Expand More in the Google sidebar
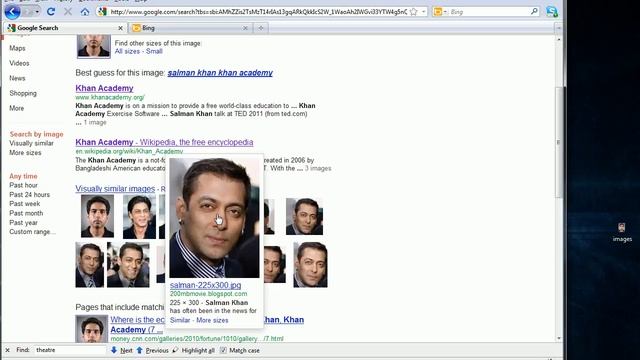The height and width of the screenshot is (360, 640). (16, 108)
